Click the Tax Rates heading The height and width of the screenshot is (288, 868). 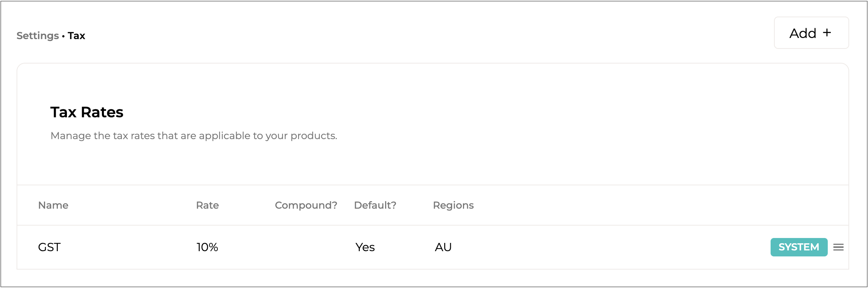[87, 112]
